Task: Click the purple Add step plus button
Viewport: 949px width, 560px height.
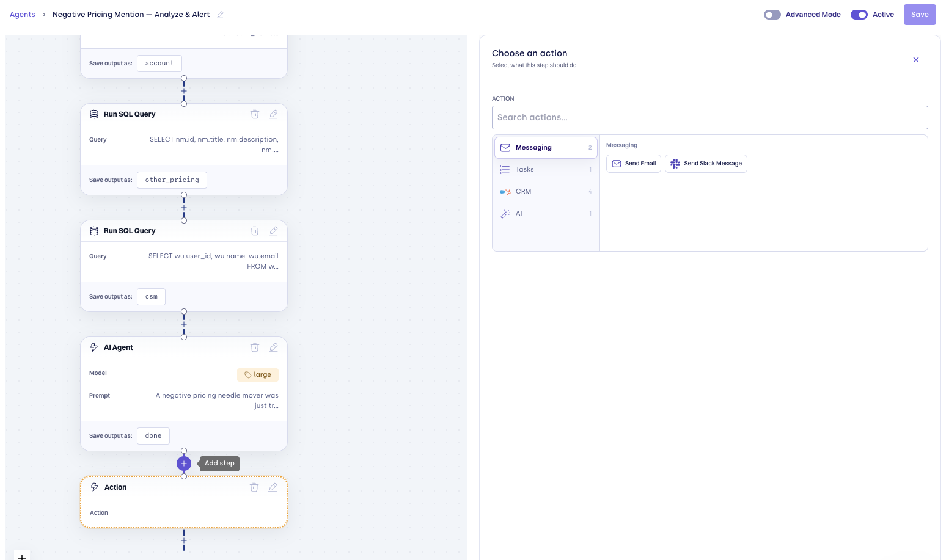Action: coord(184,464)
